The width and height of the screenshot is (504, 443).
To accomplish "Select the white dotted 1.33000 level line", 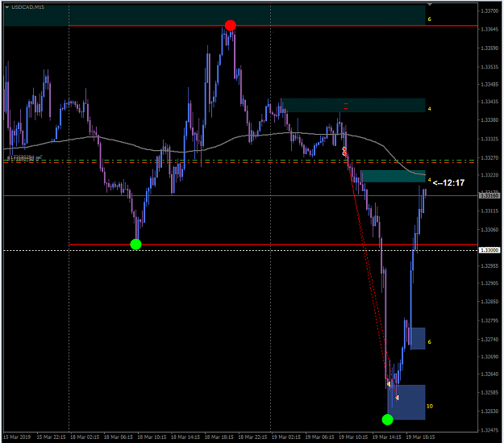I will (x=240, y=250).
